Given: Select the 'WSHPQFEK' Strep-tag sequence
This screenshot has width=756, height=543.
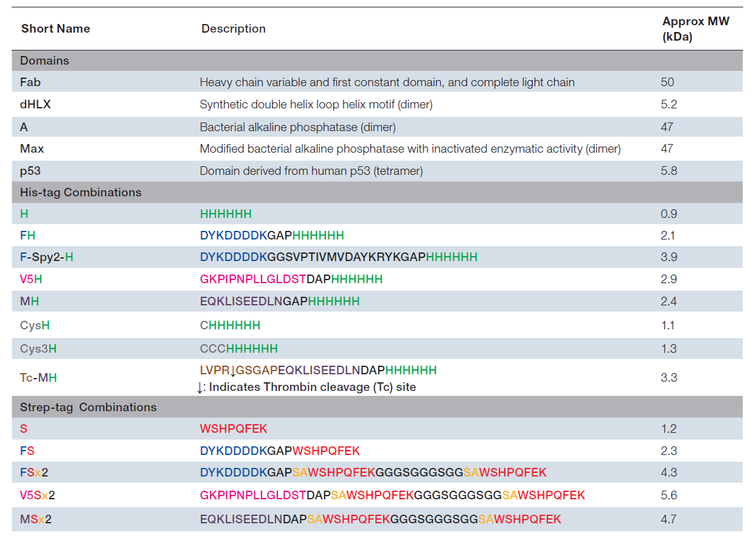Looking at the screenshot, I should 234,429.
